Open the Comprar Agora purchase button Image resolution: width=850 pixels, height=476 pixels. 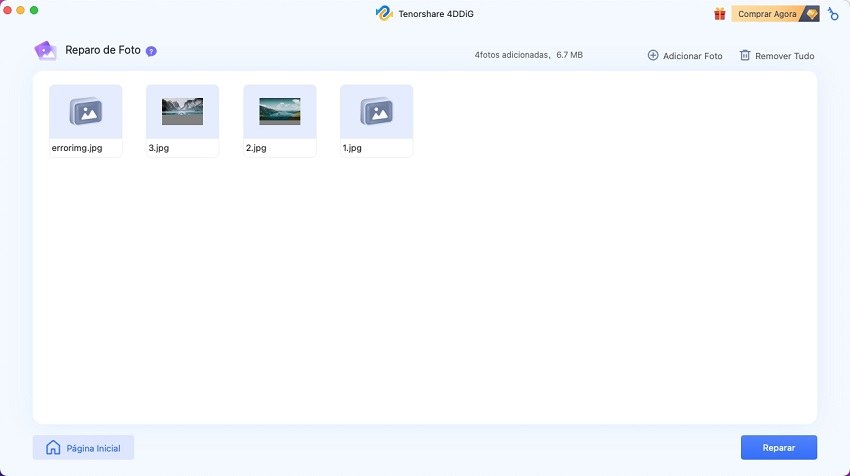pos(775,14)
